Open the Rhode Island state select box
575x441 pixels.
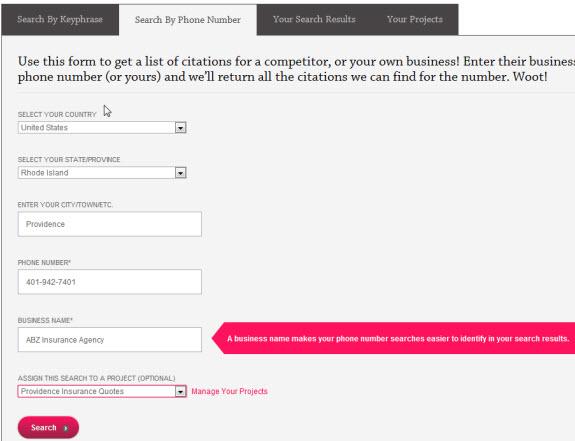tap(102, 173)
